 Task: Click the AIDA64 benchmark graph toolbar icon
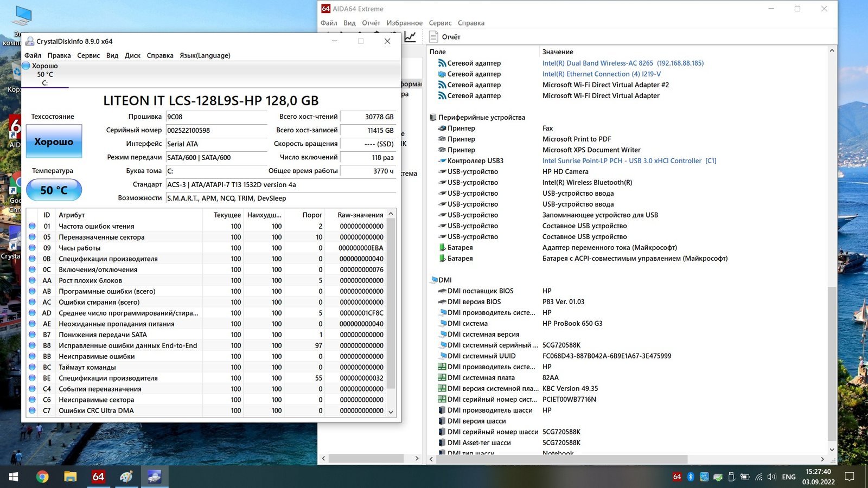[x=410, y=36]
